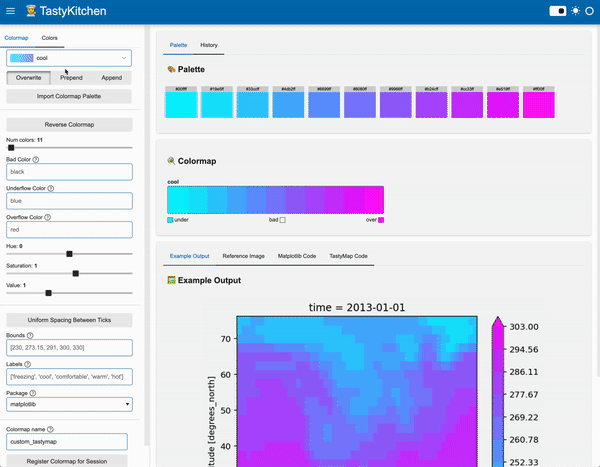The image size is (600, 467).
Task: Open the hamburger menu in the header
Action: (x=10, y=12)
